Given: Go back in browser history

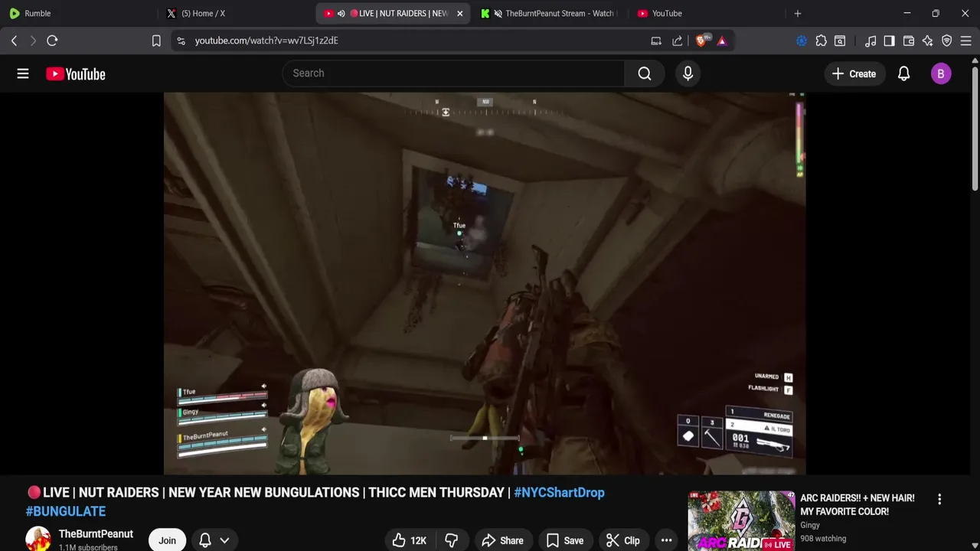Looking at the screenshot, I should click(14, 41).
